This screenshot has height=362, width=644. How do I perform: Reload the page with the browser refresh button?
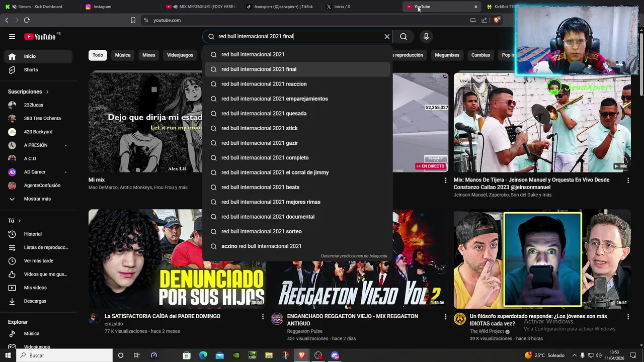click(27, 20)
